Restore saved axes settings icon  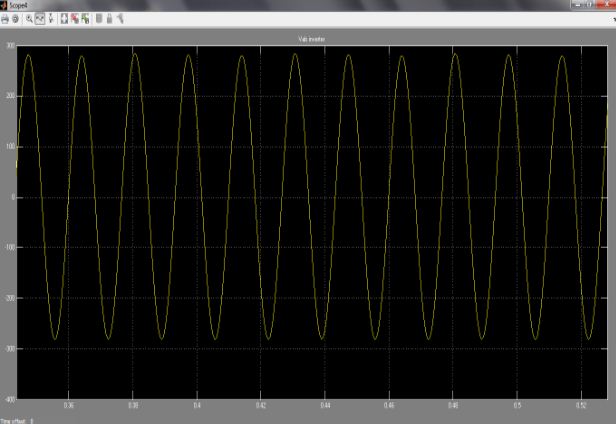click(85, 19)
